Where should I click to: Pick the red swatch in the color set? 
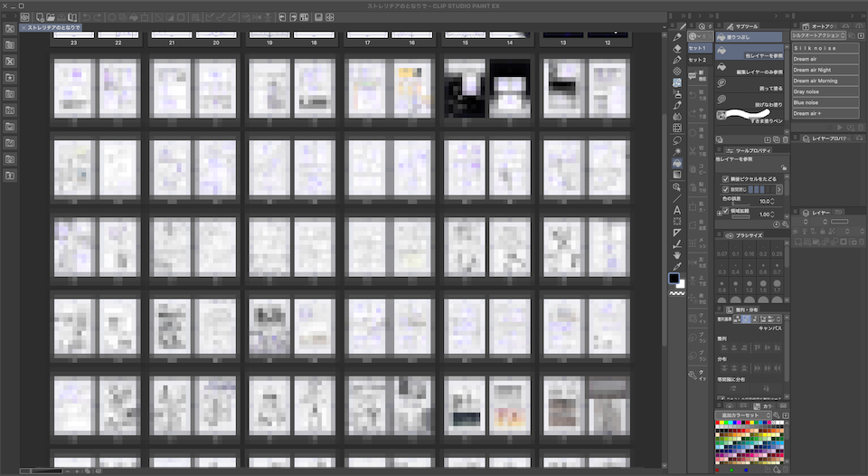pyautogui.click(x=718, y=423)
